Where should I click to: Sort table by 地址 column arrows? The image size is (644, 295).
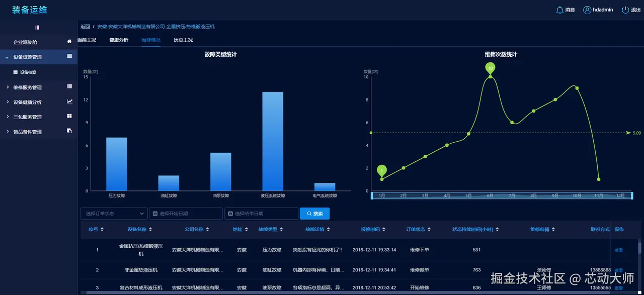pos(247,230)
